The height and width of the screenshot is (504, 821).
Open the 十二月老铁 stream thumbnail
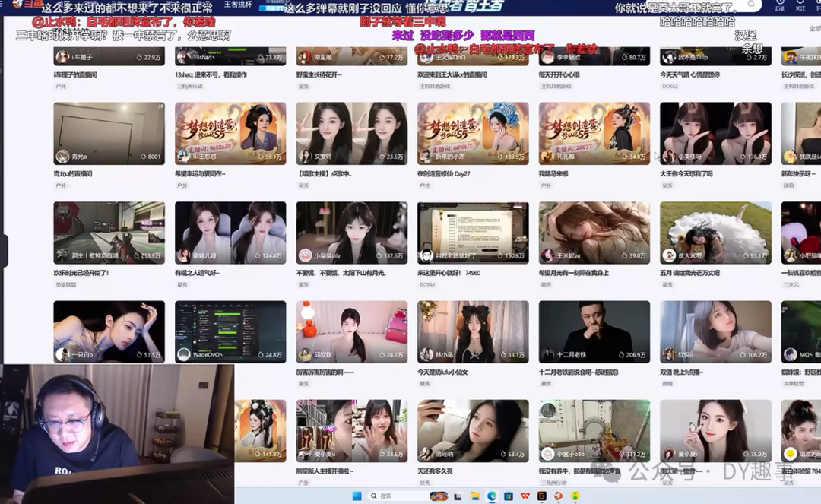594,331
